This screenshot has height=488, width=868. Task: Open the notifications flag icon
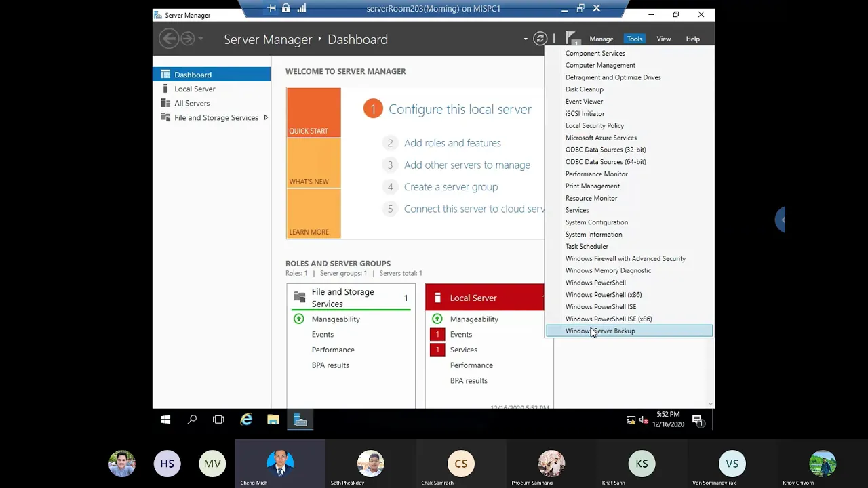point(572,39)
